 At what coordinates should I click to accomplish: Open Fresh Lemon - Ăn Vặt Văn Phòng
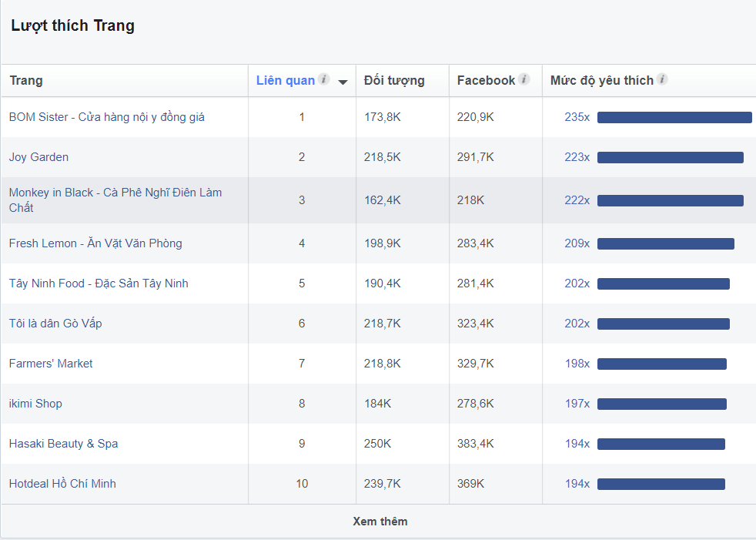click(95, 243)
